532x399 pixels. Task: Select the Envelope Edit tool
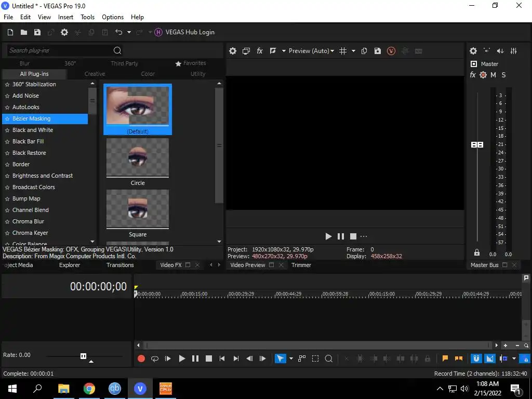pos(302,358)
